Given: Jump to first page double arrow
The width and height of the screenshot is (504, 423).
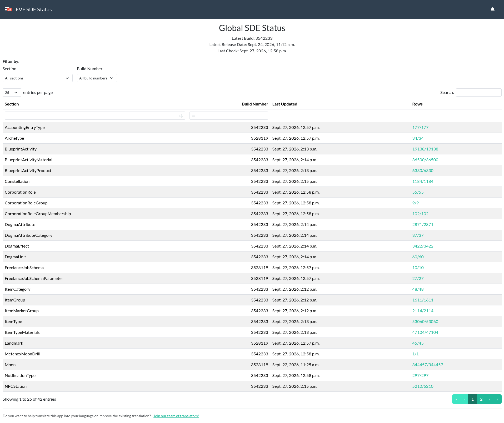Looking at the screenshot, I should [x=456, y=399].
